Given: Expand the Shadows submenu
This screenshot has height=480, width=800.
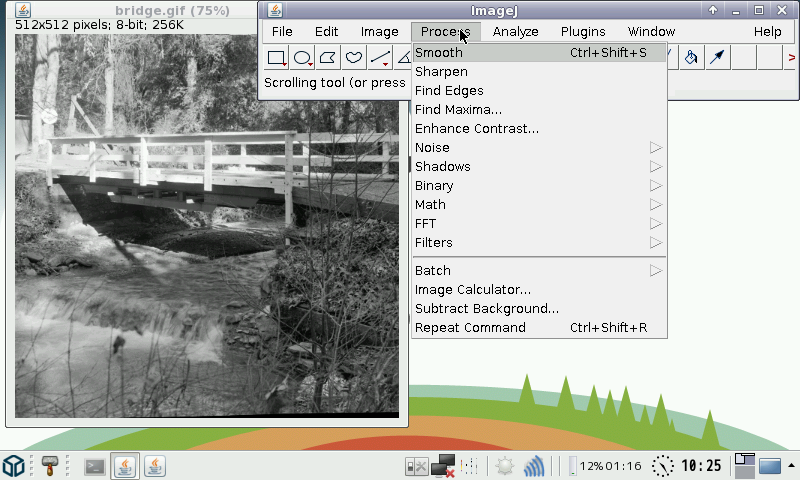Looking at the screenshot, I should [x=540, y=166].
